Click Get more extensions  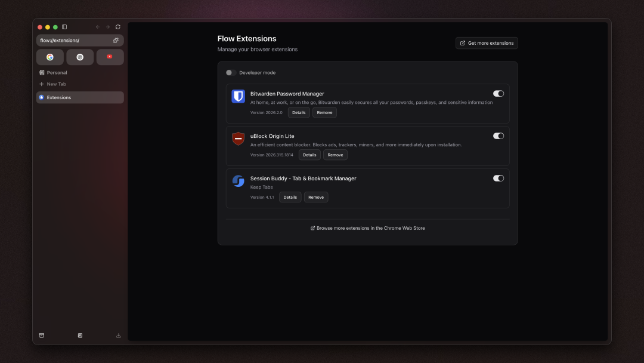(x=487, y=42)
